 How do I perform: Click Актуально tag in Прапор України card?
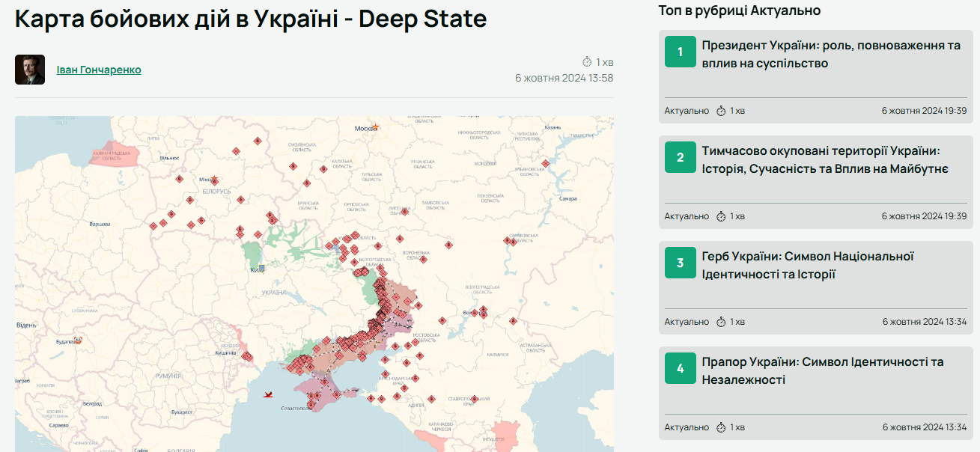[x=687, y=427]
